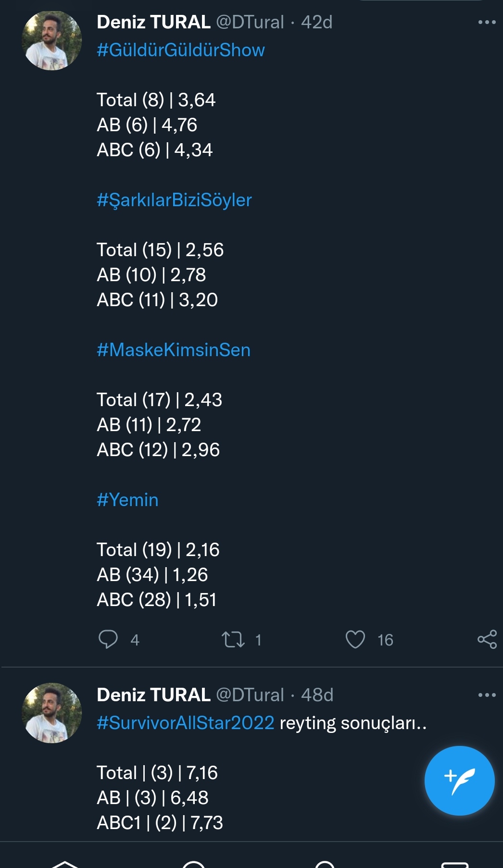Screen dimensions: 503x868
Task: Go to the Home tab in the bottom bar
Action: (64, 864)
